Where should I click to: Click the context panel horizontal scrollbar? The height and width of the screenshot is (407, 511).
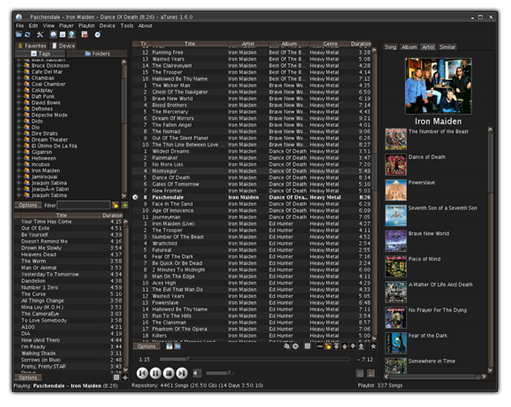(x=435, y=377)
